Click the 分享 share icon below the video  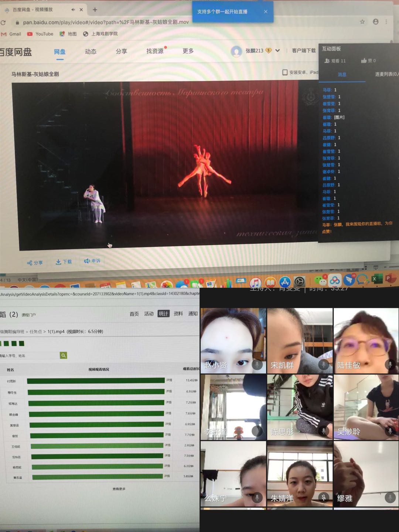(x=30, y=263)
